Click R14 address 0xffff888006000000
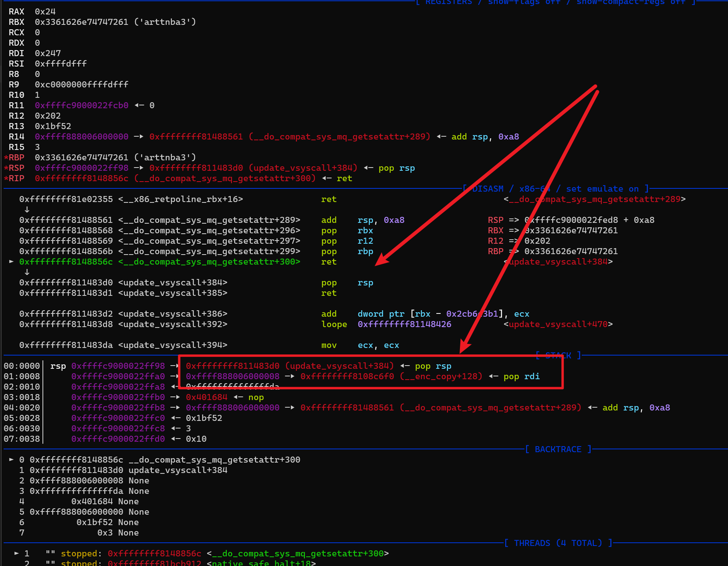The image size is (728, 566). pyautogui.click(x=81, y=137)
